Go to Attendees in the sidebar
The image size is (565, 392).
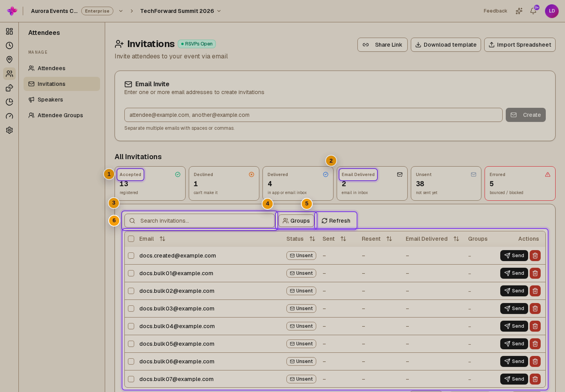[x=62, y=68]
